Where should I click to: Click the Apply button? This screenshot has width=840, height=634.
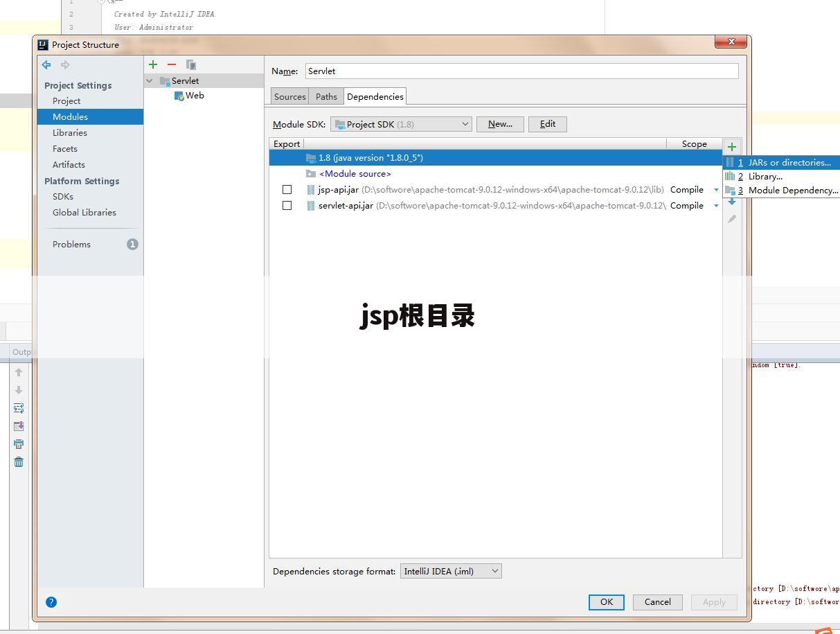coord(714,602)
